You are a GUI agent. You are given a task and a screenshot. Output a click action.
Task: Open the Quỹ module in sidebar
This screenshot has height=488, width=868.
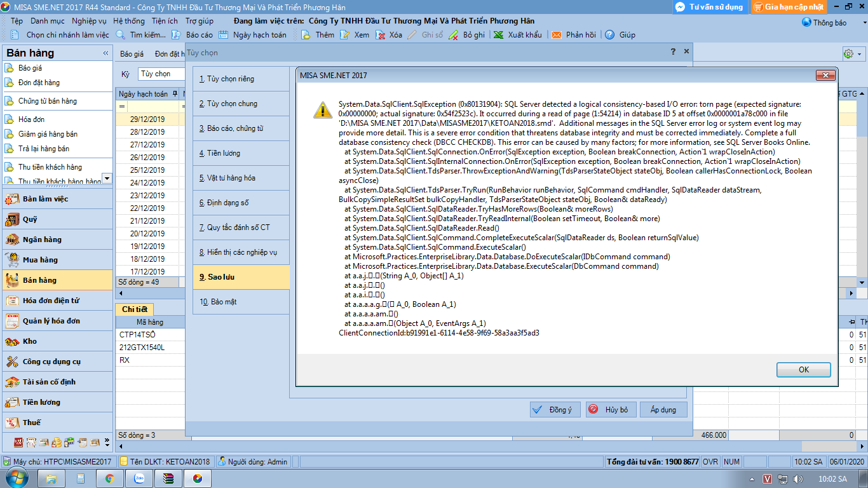(58, 219)
